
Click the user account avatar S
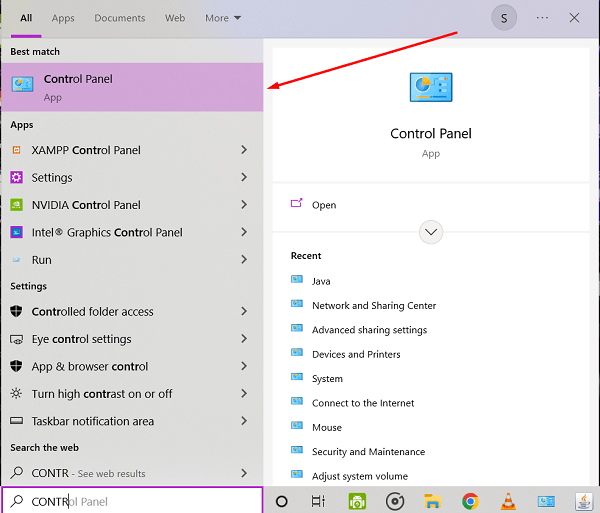(x=504, y=18)
